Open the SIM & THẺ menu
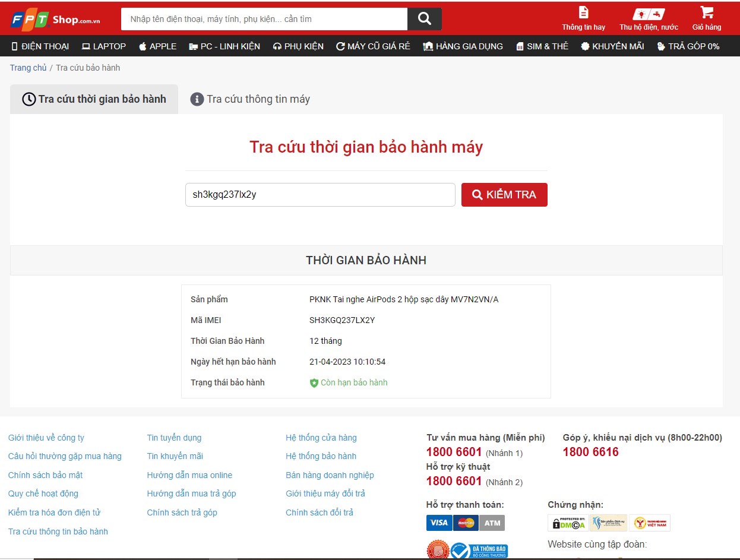The height and width of the screenshot is (560, 740). pyautogui.click(x=542, y=46)
